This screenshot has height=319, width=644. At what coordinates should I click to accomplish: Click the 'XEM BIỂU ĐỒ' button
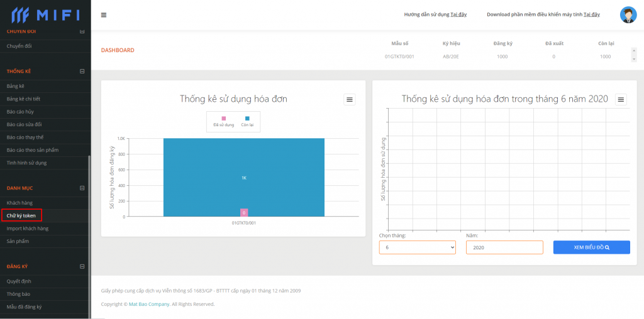pyautogui.click(x=591, y=247)
